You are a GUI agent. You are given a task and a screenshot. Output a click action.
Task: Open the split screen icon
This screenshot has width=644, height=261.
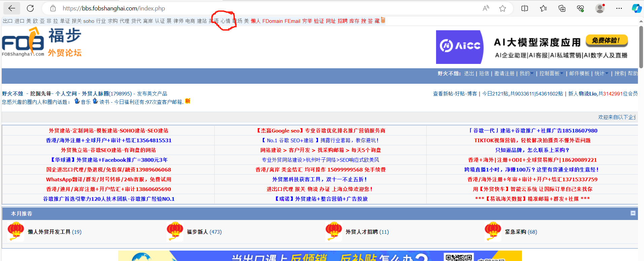coord(525,8)
